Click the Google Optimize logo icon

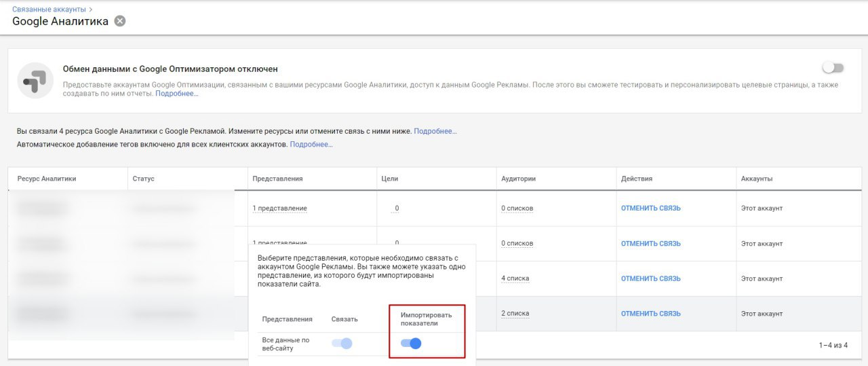click(x=35, y=80)
